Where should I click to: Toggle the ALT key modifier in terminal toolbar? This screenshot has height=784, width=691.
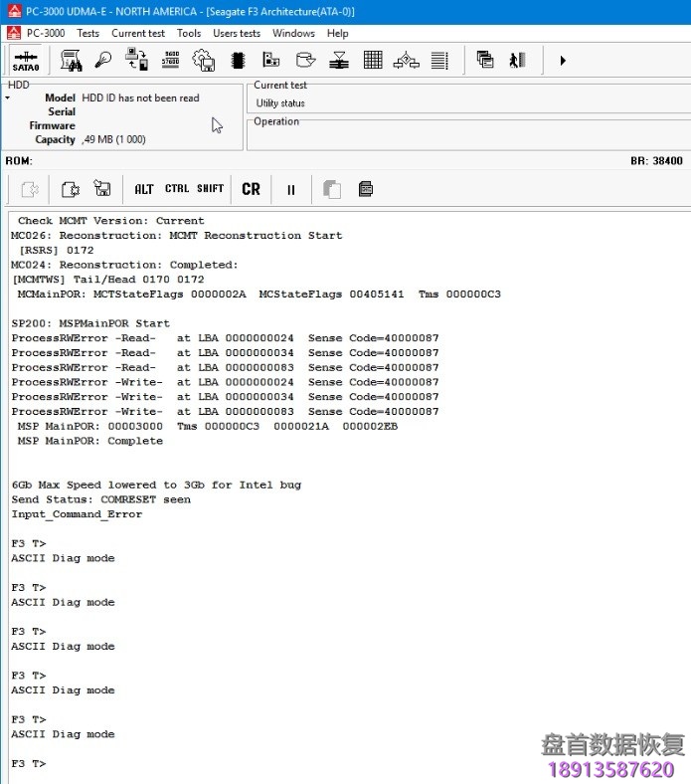(x=144, y=189)
